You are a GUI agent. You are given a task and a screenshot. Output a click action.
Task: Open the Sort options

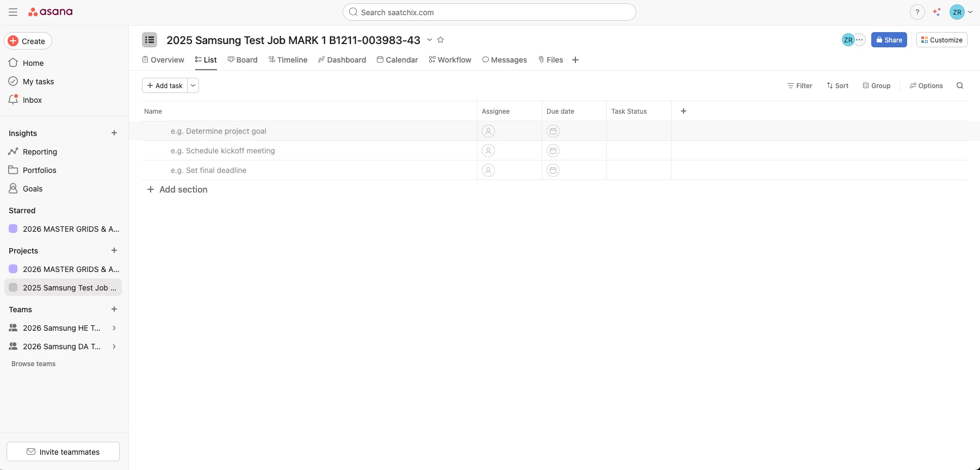[x=838, y=85]
